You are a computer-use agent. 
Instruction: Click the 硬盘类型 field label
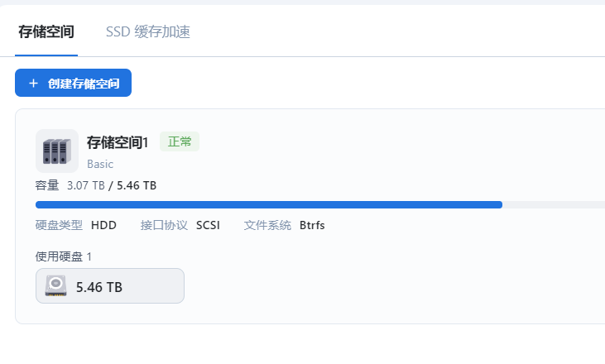(x=59, y=225)
